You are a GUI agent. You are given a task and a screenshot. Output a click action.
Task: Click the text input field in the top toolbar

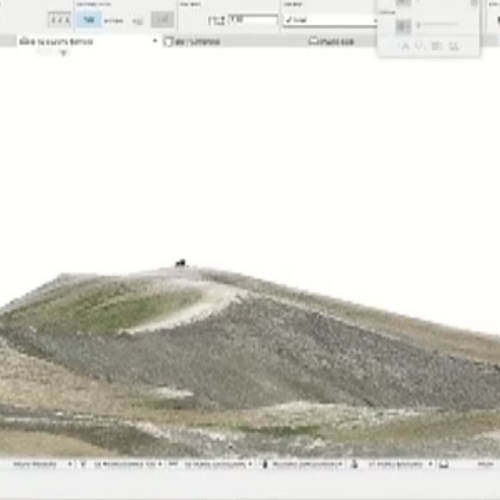253,20
